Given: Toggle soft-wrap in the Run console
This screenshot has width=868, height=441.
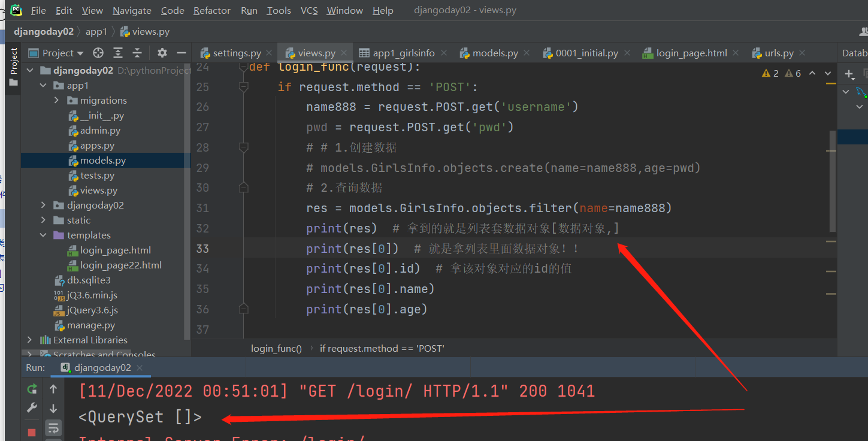Looking at the screenshot, I should coord(53,428).
